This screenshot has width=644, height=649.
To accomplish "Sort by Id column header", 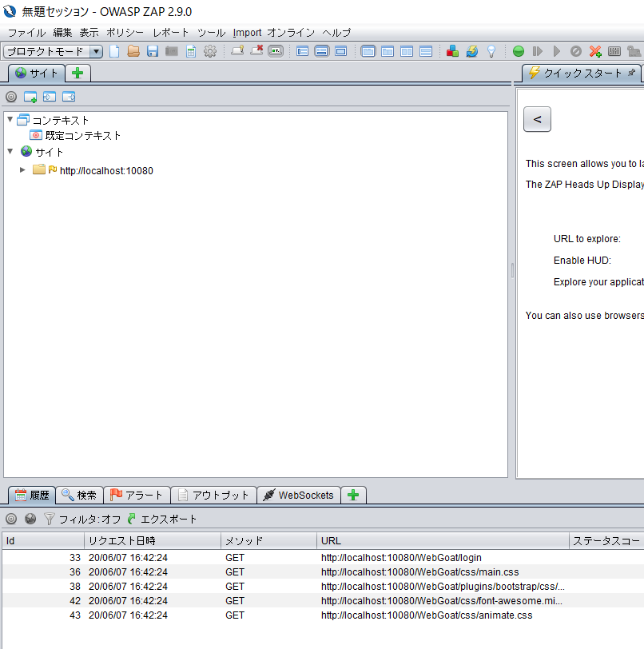I will coord(43,541).
